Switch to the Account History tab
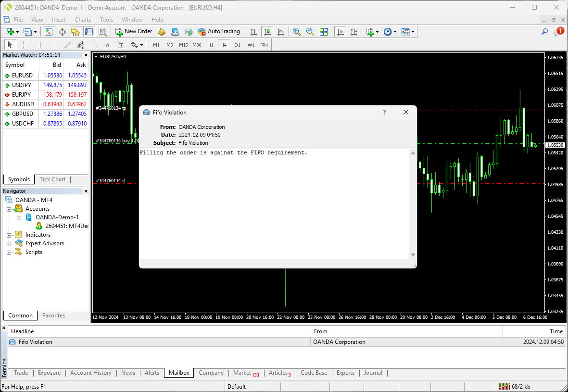Image resolution: width=568 pixels, height=392 pixels. click(x=90, y=373)
